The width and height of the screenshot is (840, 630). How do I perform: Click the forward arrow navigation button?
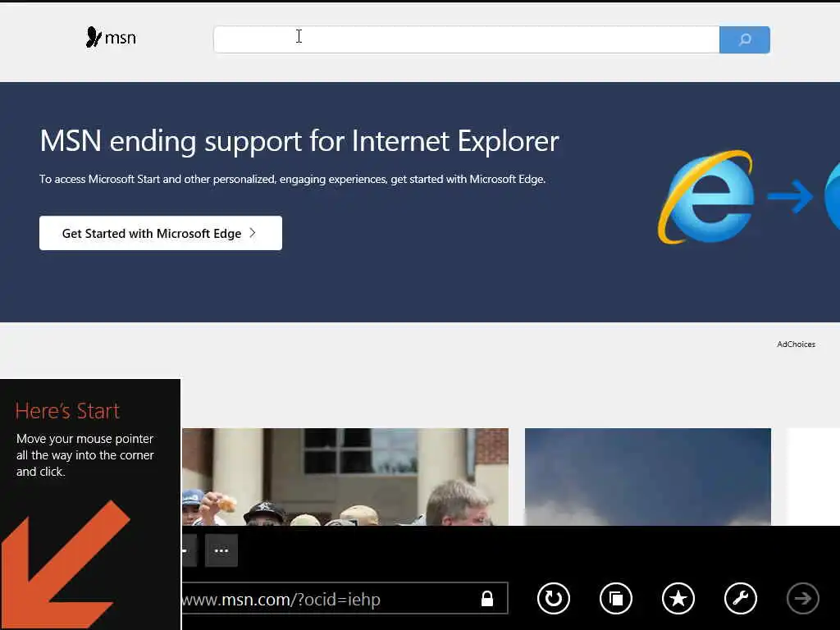pyautogui.click(x=802, y=598)
